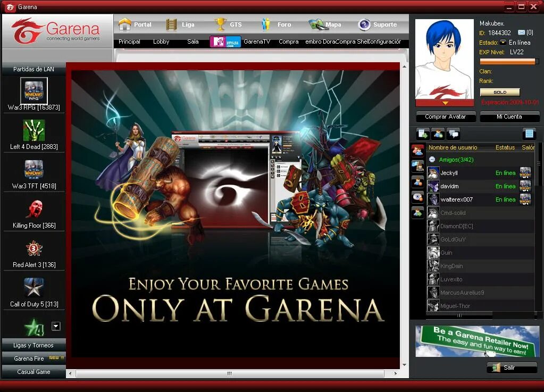Viewport: 544px width, 392px height.
Task: Select the War3 TFT game icon
Action: 34,170
